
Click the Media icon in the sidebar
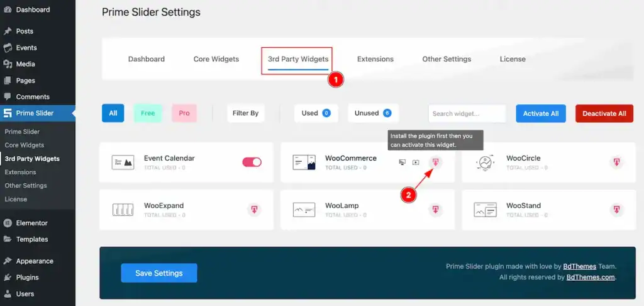click(8, 64)
